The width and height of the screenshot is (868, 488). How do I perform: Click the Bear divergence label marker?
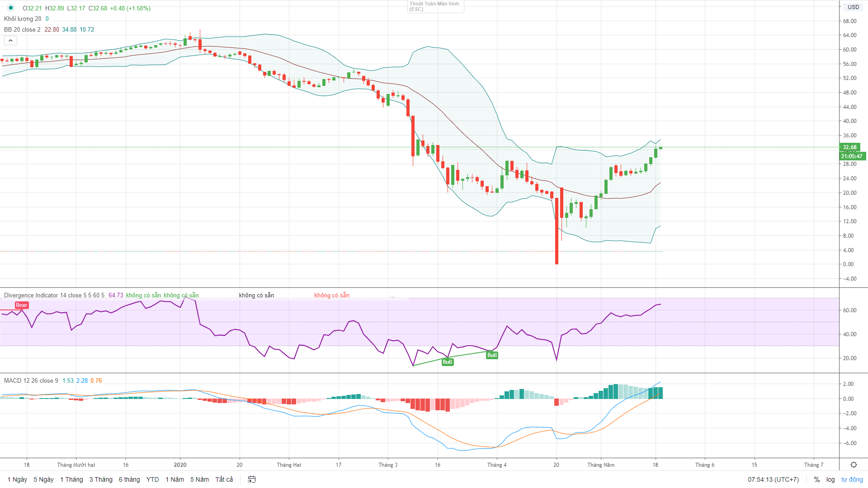click(x=22, y=305)
